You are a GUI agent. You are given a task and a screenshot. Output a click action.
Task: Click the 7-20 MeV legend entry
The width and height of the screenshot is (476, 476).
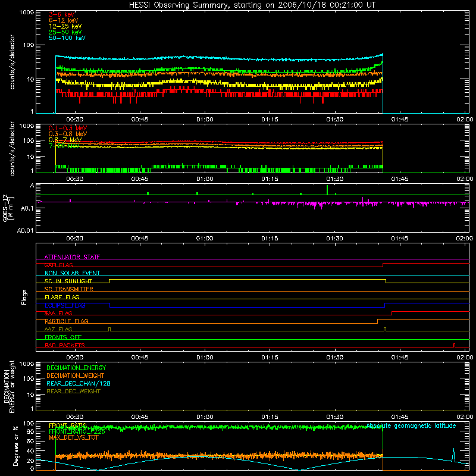point(64,146)
